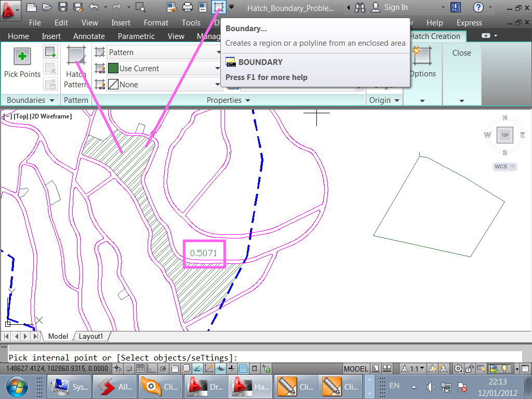The image size is (532, 399).
Task: Click the Hatch Pattern swatch icon
Action: (x=76, y=55)
